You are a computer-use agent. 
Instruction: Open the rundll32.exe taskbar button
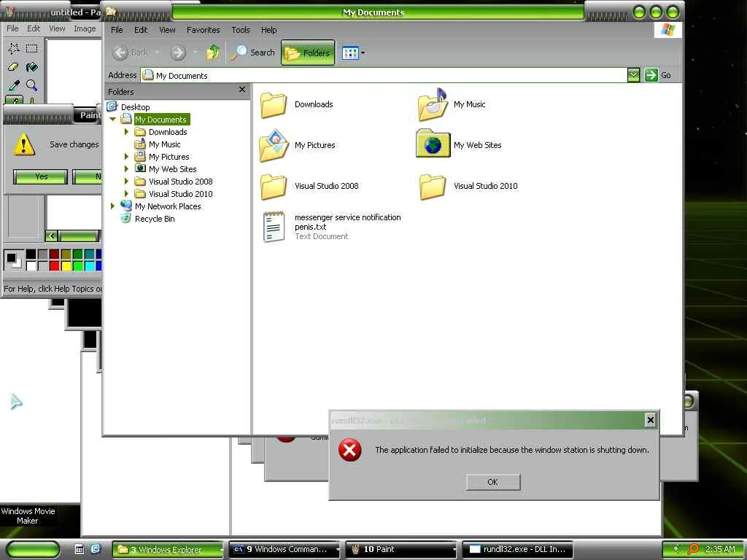pos(518,549)
